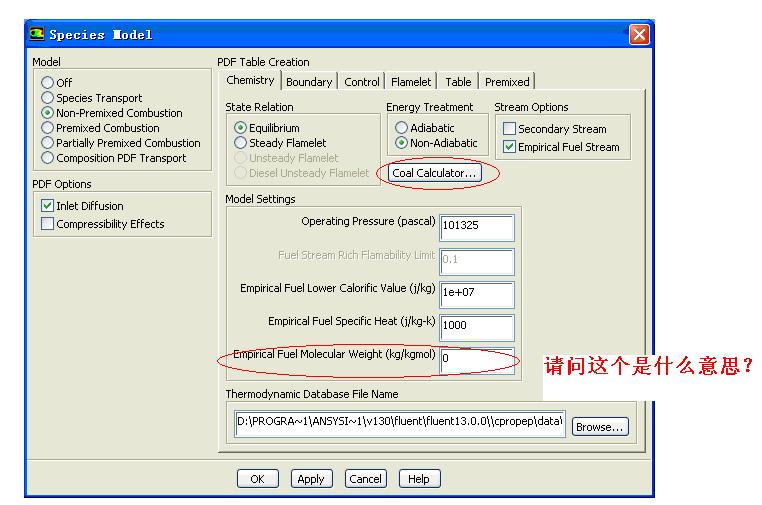Open the Coal Calculator dialog
The height and width of the screenshot is (505, 762).
(x=434, y=173)
